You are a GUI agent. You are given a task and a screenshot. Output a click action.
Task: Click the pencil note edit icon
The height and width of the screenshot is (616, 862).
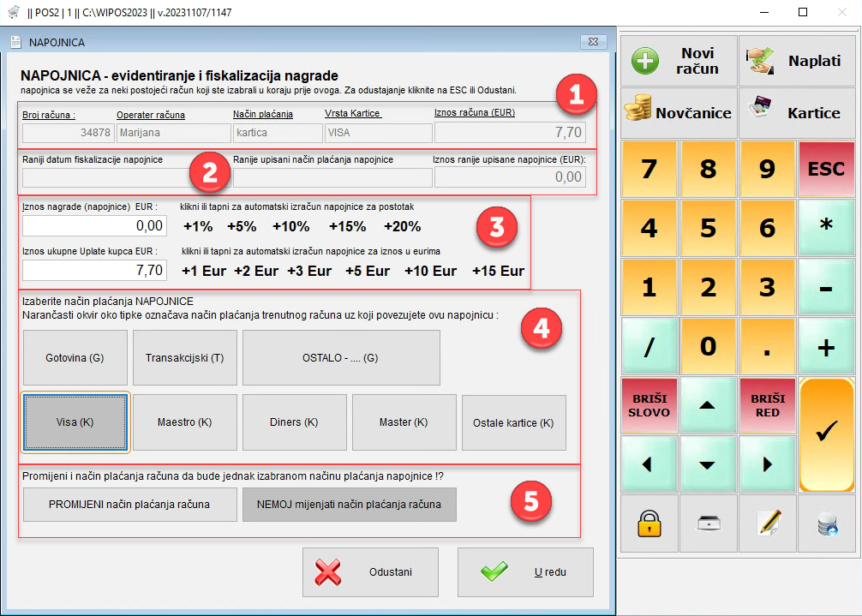pos(768,523)
